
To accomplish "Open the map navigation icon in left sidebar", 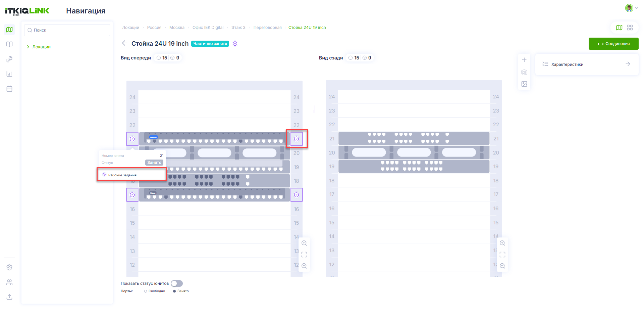I will [9, 30].
